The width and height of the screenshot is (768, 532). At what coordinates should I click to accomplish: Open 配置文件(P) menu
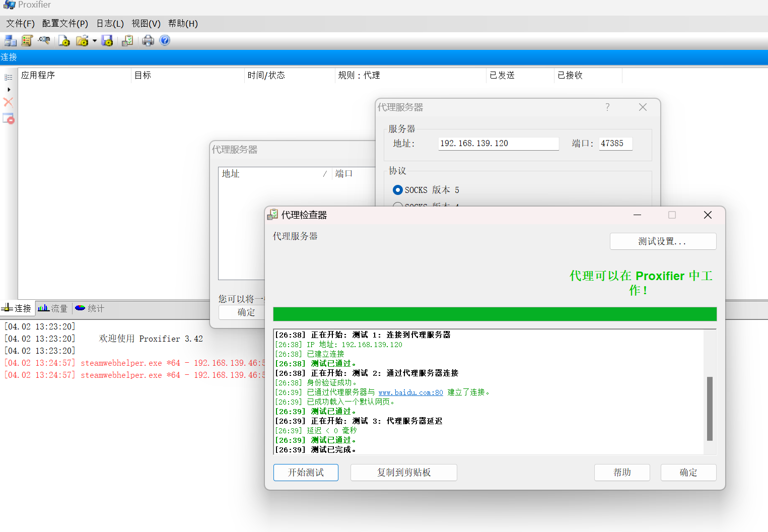coord(65,24)
